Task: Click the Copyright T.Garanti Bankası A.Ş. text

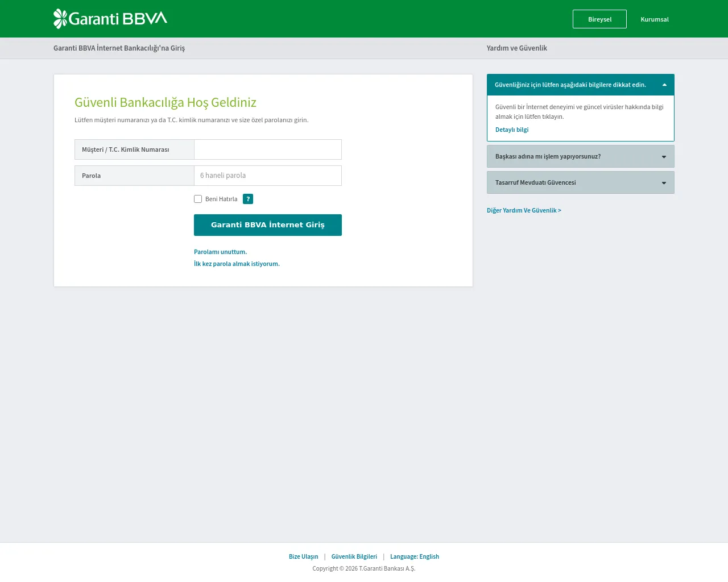Action: pos(364,568)
